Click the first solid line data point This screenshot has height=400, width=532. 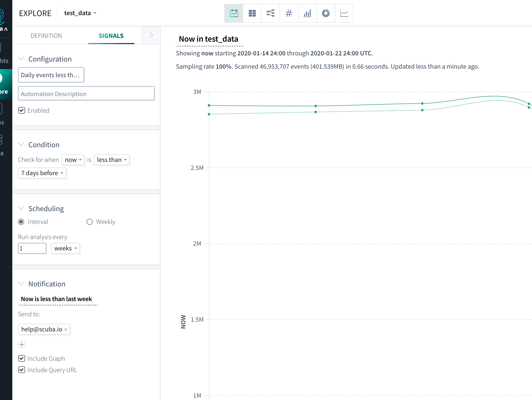click(209, 105)
